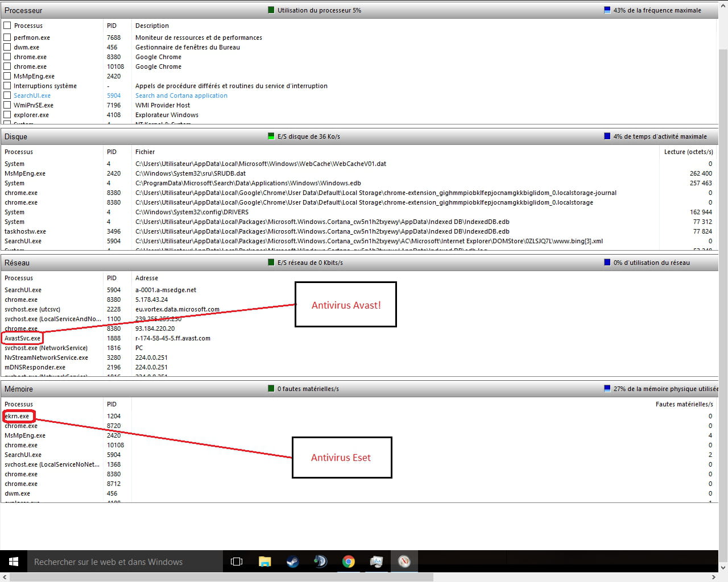Click mDNSResponder.exe in the Réseau list
The height and width of the screenshot is (582, 728).
coord(35,367)
